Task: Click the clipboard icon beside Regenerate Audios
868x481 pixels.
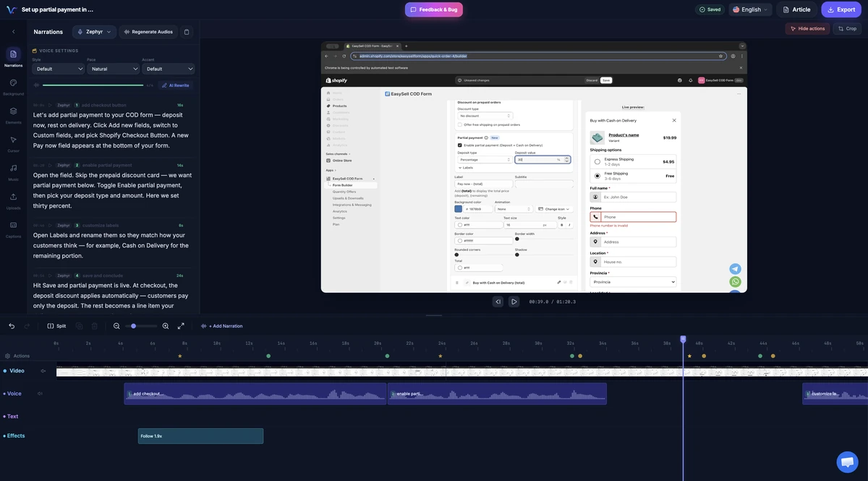Action: point(187,32)
